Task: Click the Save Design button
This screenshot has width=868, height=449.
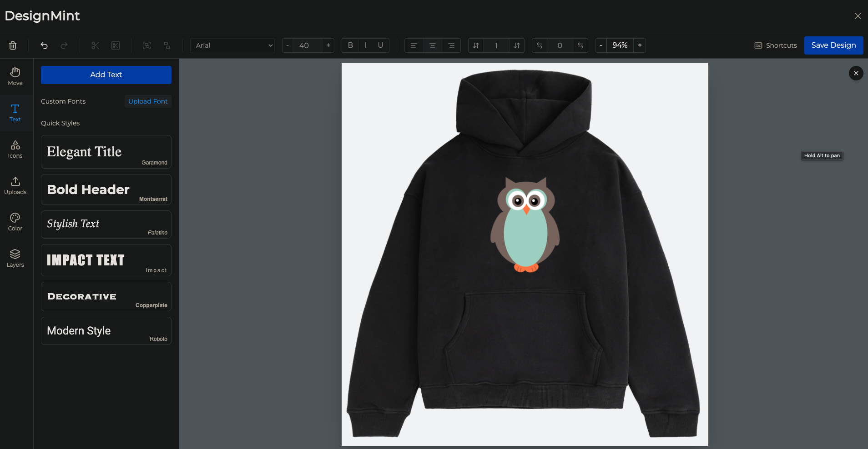Action: click(833, 45)
